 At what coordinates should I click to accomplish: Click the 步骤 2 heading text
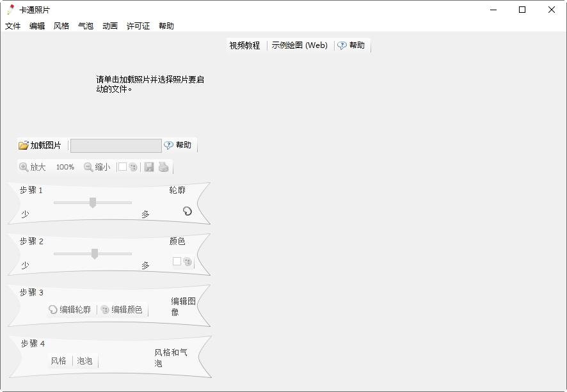[31, 241]
